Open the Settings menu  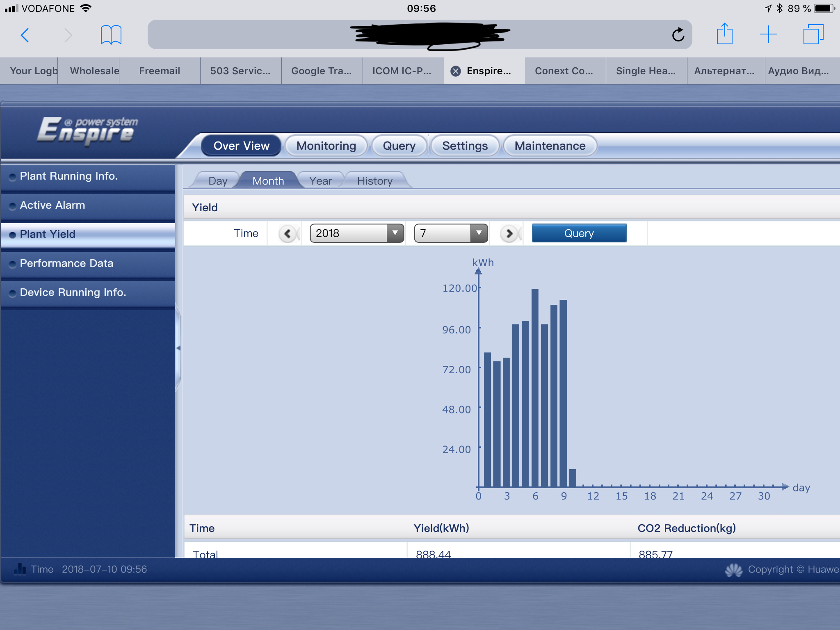pos(465,146)
